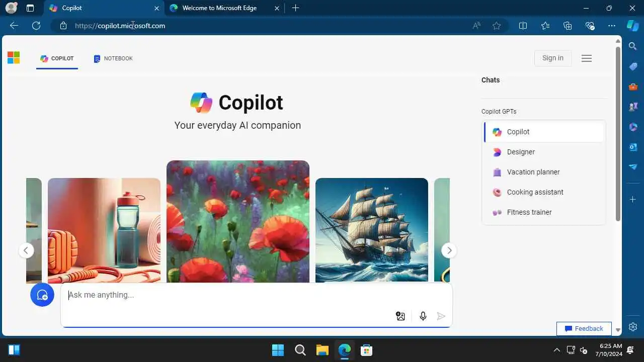The image size is (644, 362).
Task: Open File Explorer from the taskbar
Action: pos(323,350)
